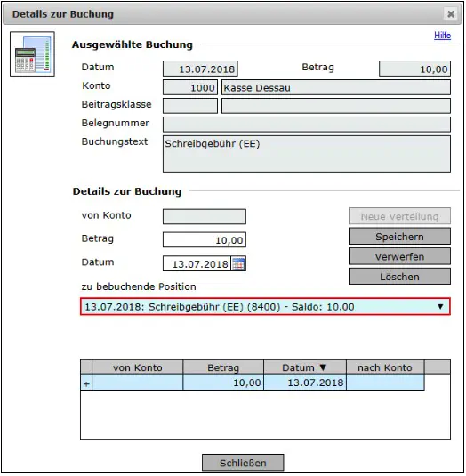
Task: Close the Details zur Buchung dialog
Action: (451, 14)
